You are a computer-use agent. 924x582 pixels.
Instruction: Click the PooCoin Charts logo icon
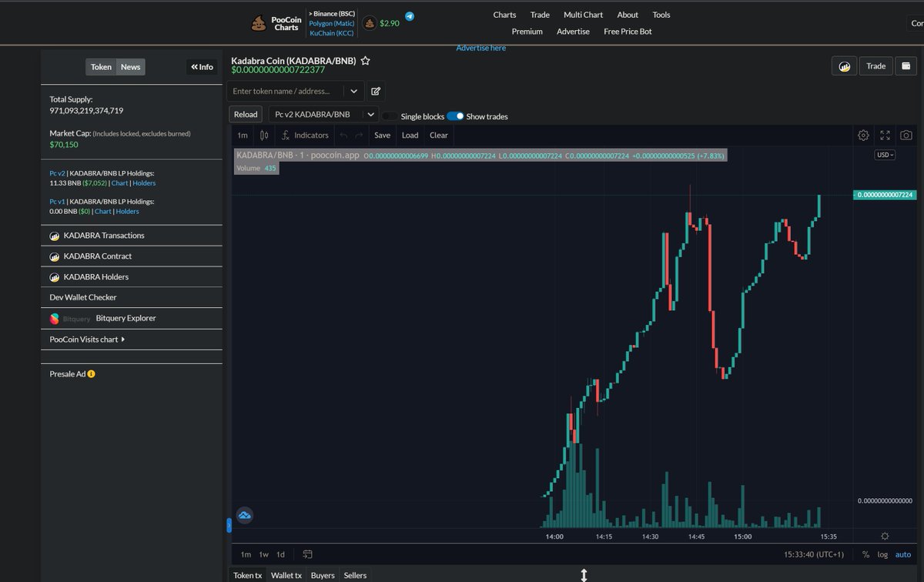click(x=259, y=23)
